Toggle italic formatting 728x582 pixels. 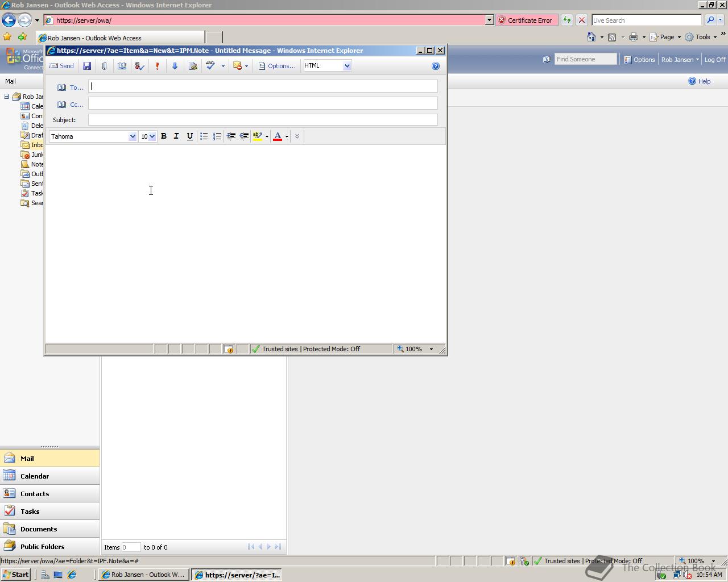(x=176, y=136)
